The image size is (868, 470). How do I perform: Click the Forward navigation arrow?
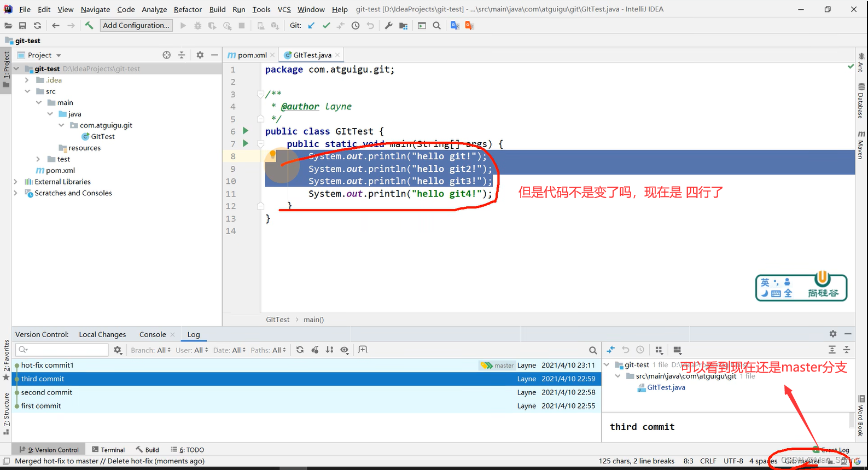click(71, 26)
